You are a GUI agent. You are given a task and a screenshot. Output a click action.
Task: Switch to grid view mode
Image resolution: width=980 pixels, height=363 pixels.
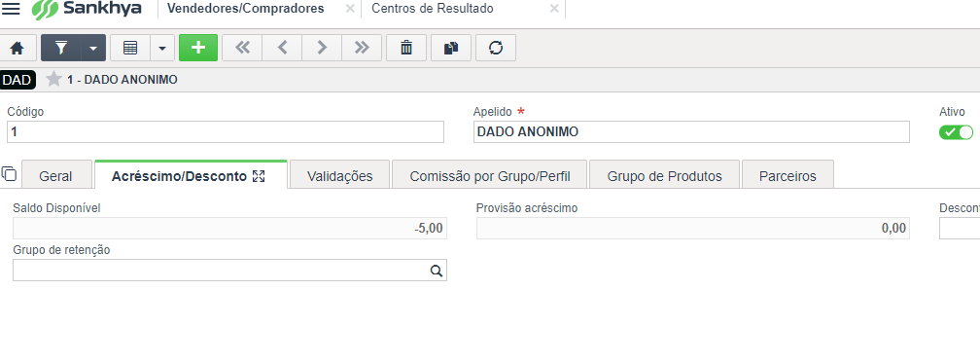click(x=130, y=49)
